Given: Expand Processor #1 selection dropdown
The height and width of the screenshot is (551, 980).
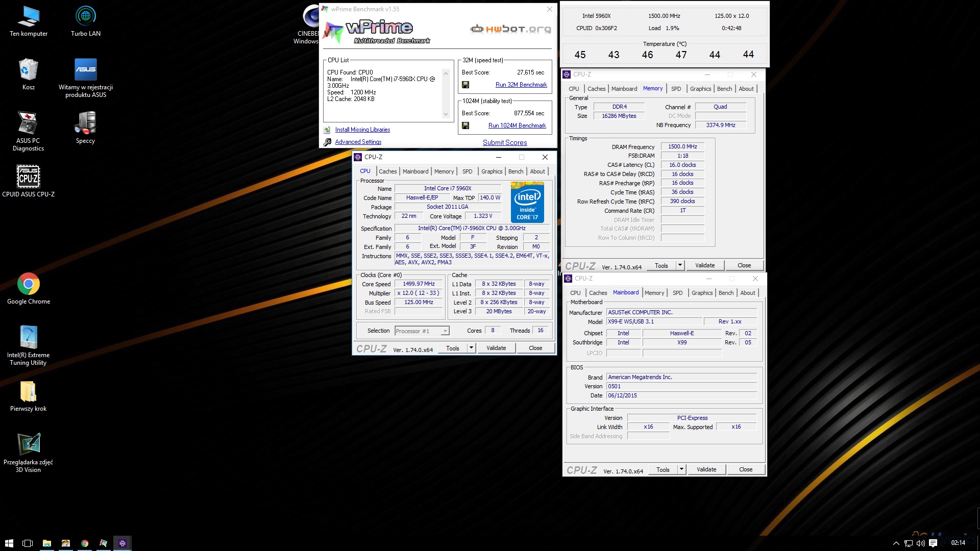Looking at the screenshot, I should (x=445, y=331).
